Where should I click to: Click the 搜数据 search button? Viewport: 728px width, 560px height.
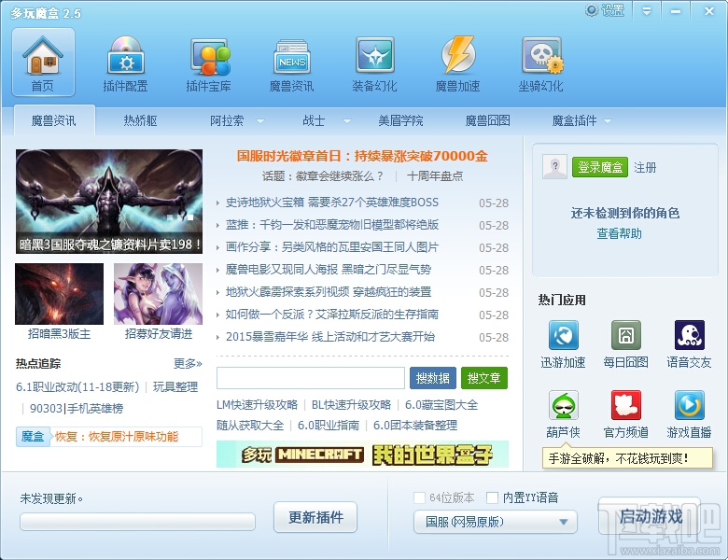point(433,378)
